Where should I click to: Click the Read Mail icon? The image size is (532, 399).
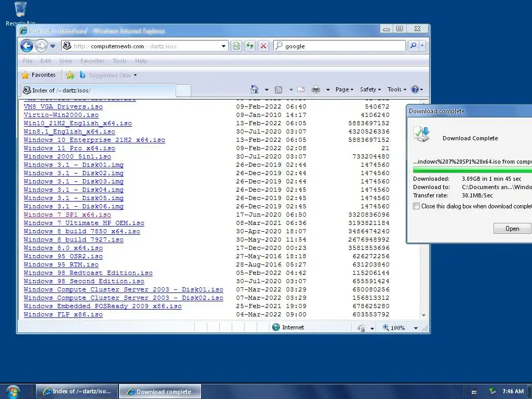(x=301, y=89)
